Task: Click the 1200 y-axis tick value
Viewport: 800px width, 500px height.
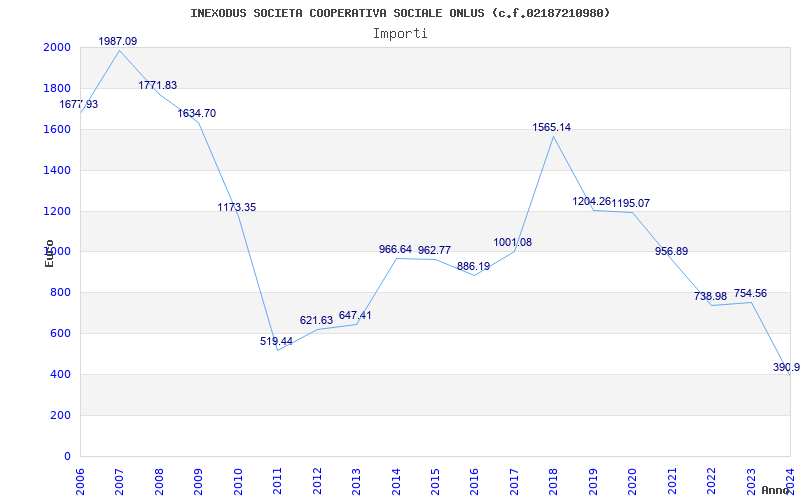Action: (x=57, y=211)
